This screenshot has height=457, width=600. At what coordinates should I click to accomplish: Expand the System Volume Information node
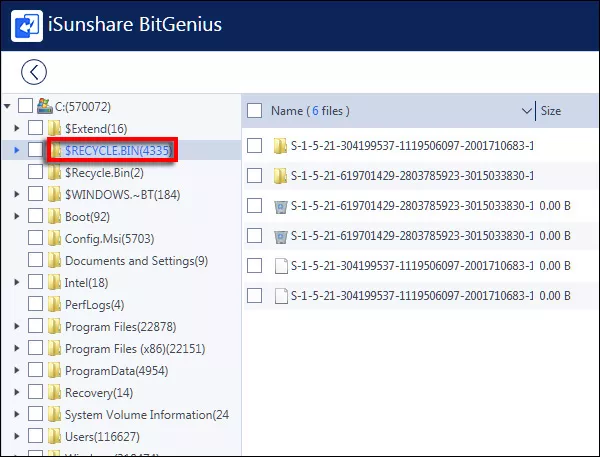16,414
